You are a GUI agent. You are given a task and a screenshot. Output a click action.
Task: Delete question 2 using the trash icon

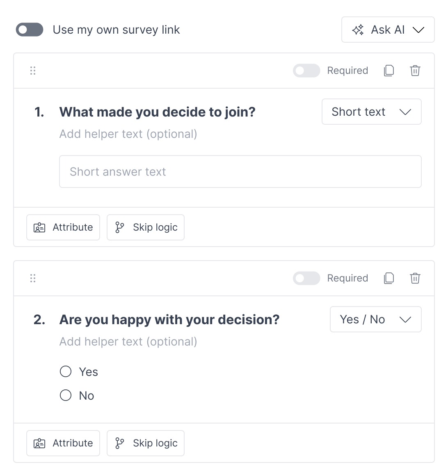[415, 278]
